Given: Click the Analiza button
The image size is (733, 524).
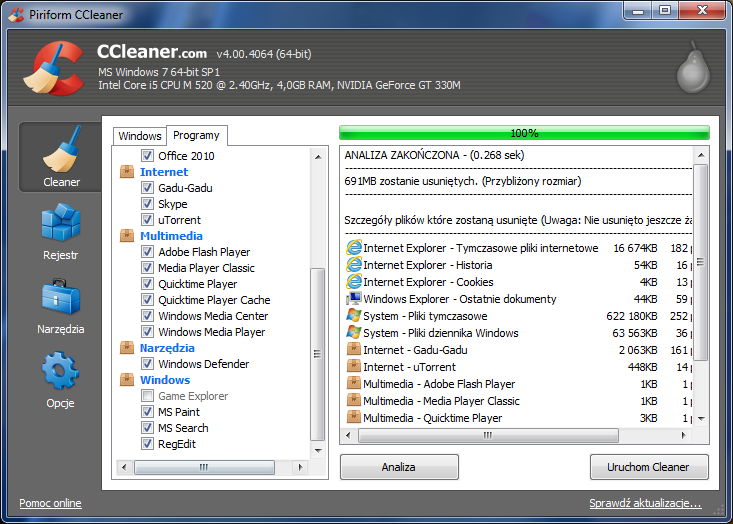Looking at the screenshot, I should [x=399, y=467].
